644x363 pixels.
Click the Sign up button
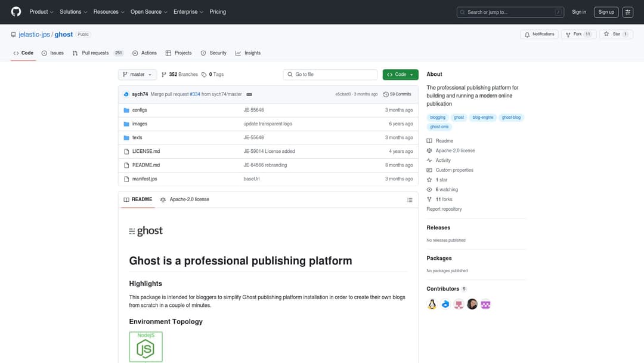[606, 13]
